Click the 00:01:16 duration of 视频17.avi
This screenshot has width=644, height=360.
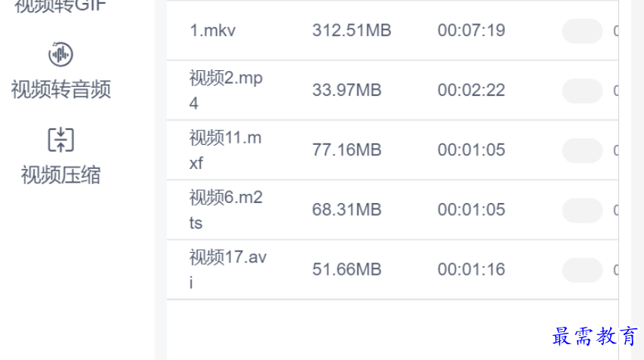pyautogui.click(x=471, y=269)
